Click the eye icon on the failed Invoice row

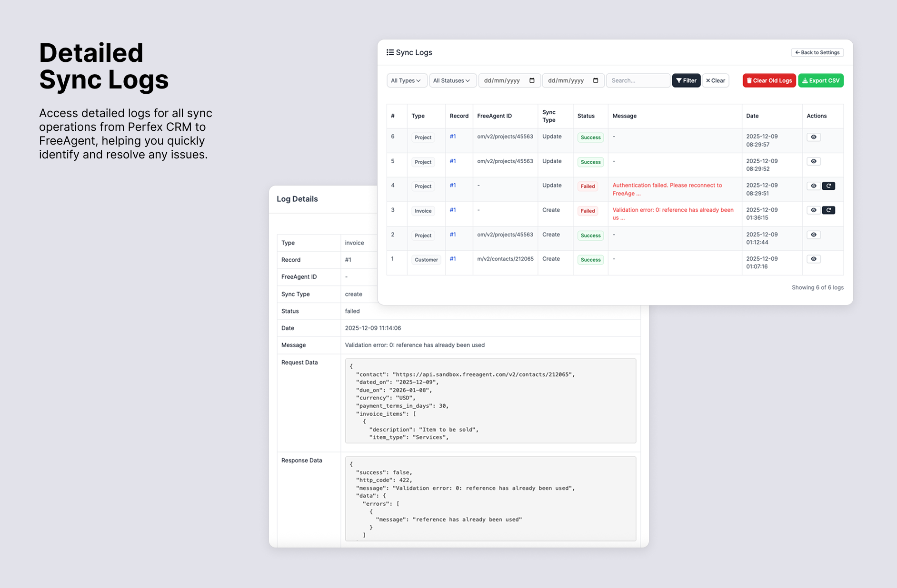[x=814, y=210]
